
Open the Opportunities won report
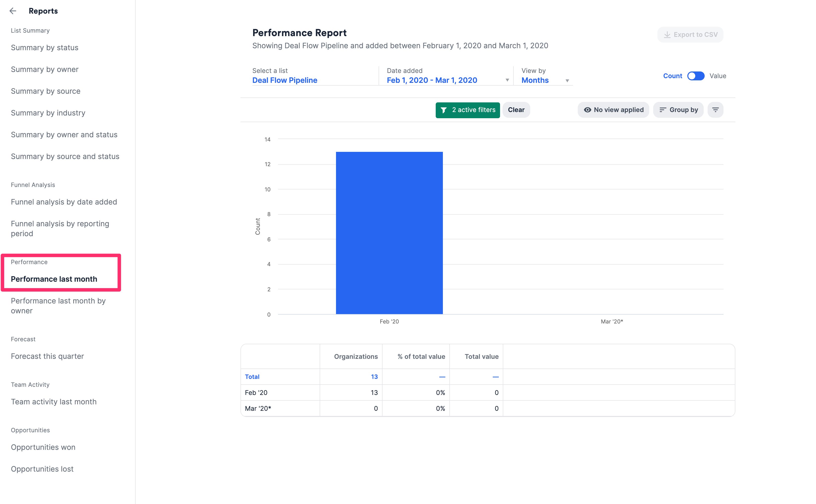(x=43, y=447)
